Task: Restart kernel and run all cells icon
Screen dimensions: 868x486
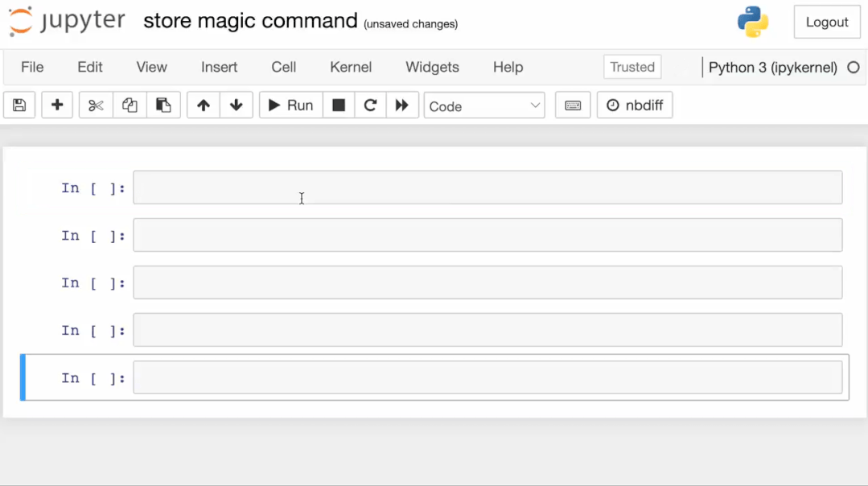Action: (402, 105)
